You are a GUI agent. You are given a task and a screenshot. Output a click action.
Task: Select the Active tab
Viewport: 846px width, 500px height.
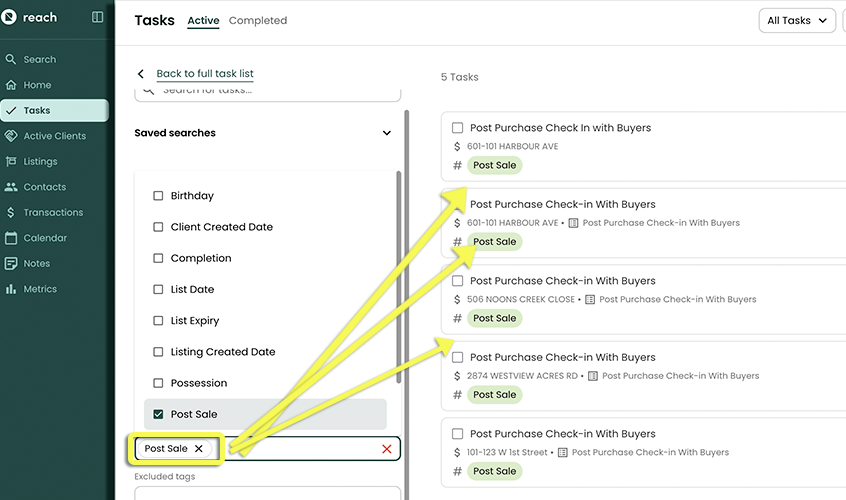point(203,20)
